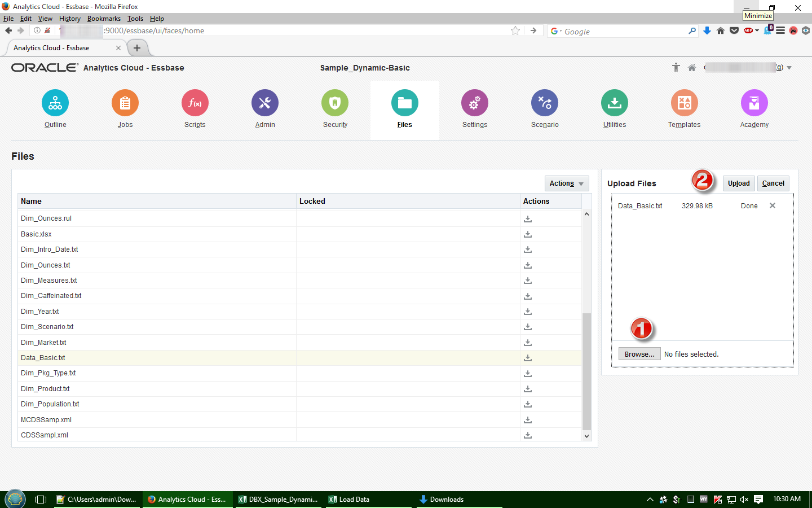
Task: Bookmark this page with the star
Action: pos(515,30)
